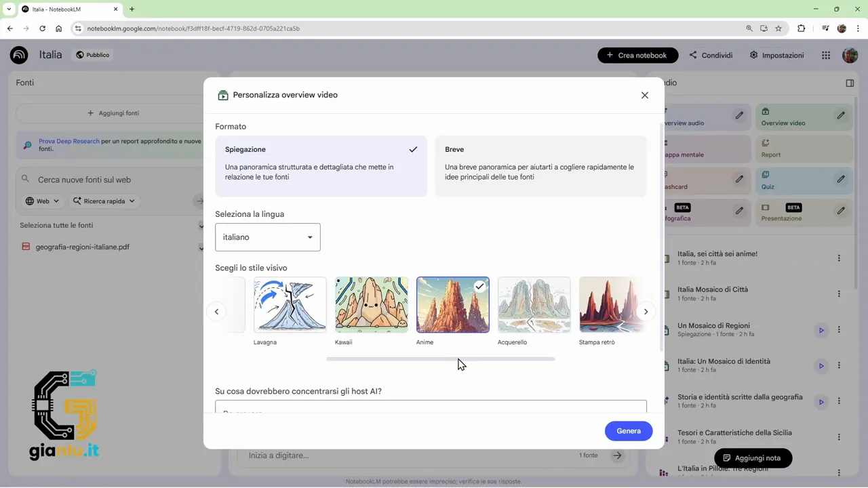
Task: Edit Overview video with pencil icon
Action: pyautogui.click(x=841, y=115)
